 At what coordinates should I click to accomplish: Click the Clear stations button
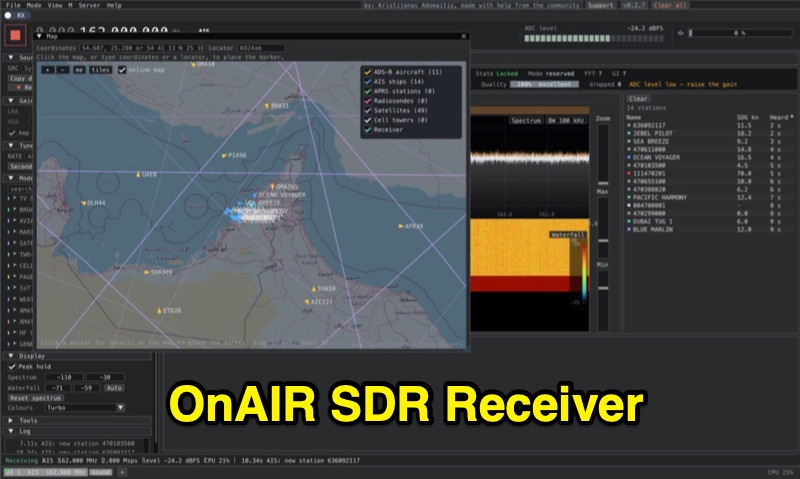point(638,98)
